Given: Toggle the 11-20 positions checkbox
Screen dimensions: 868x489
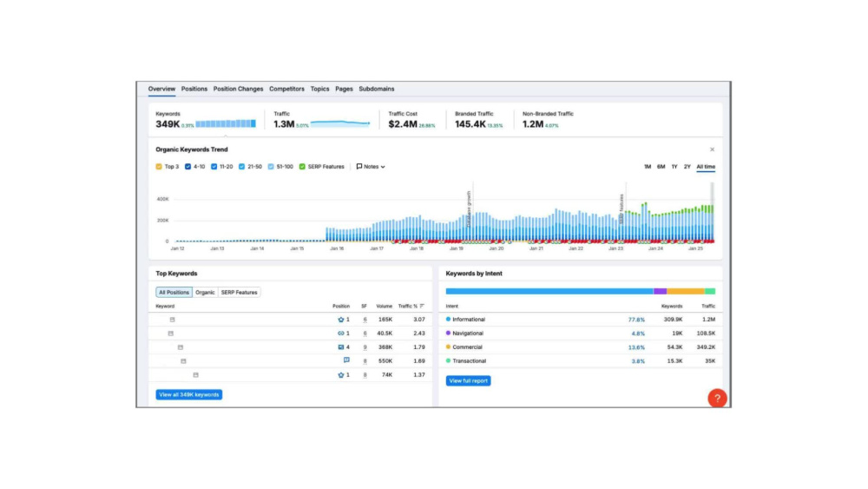Looking at the screenshot, I should (214, 166).
